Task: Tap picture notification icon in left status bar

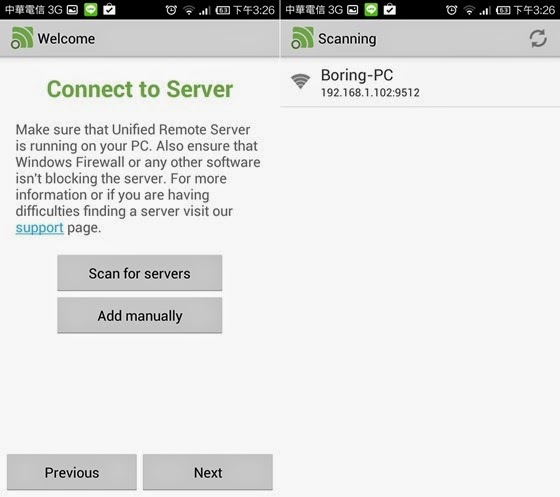Action: tap(72, 10)
